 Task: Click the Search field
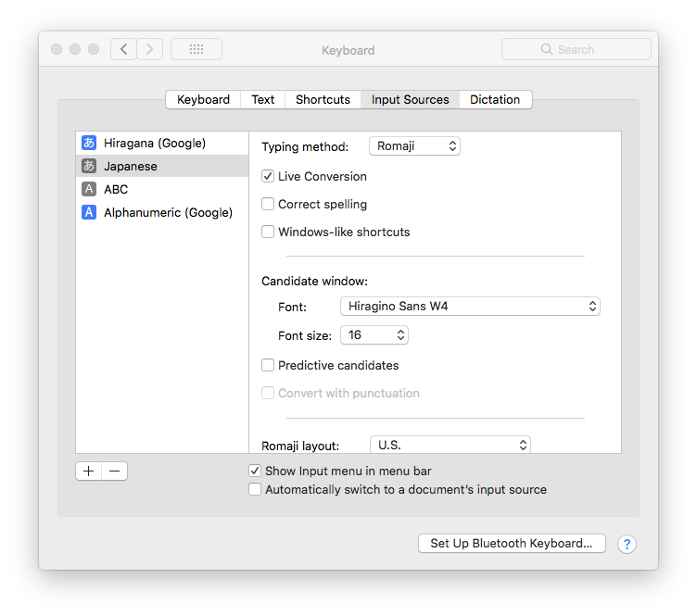pos(576,49)
